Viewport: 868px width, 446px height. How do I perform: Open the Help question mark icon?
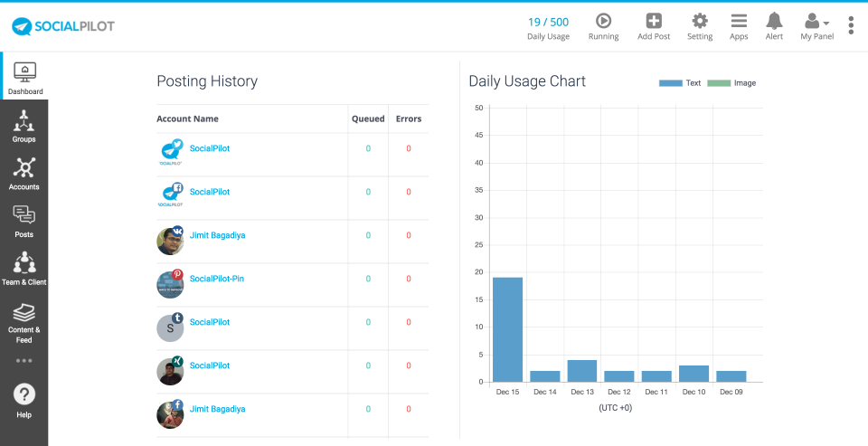tap(24, 399)
